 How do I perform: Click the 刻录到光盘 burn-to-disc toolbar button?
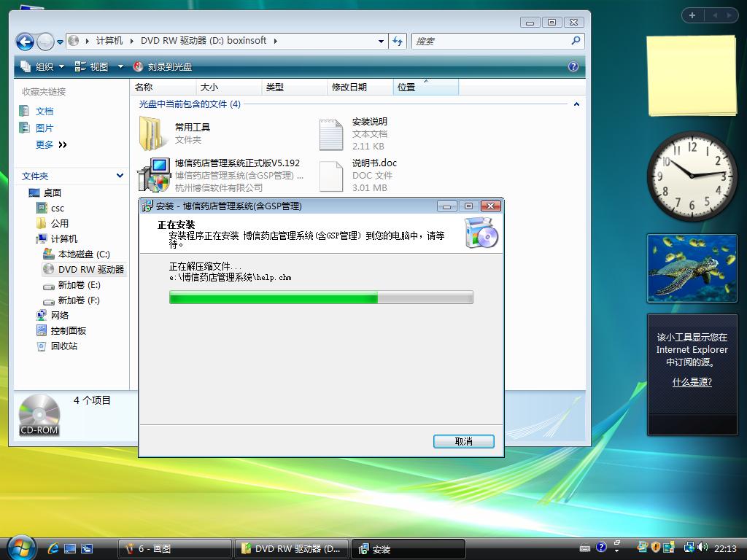pyautogui.click(x=163, y=66)
